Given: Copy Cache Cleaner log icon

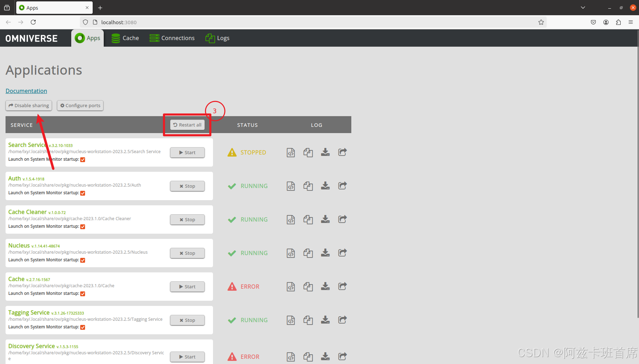Looking at the screenshot, I should coord(308,220).
